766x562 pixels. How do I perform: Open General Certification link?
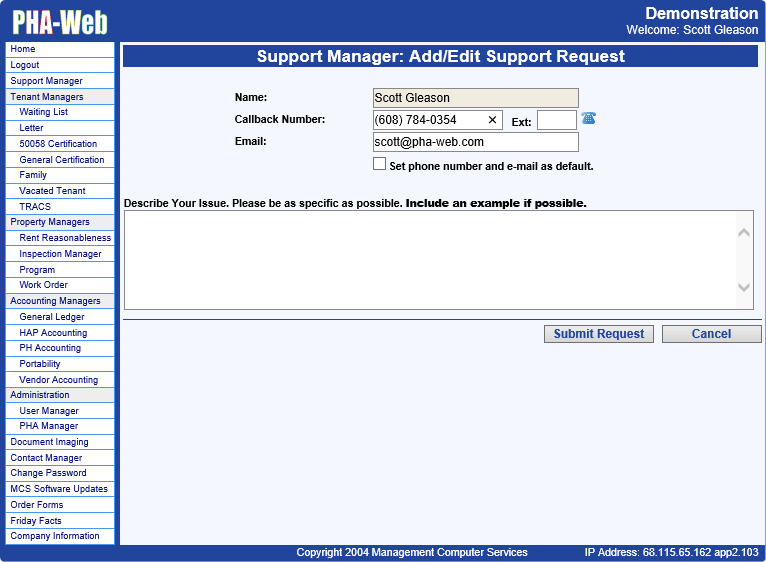coord(60,159)
